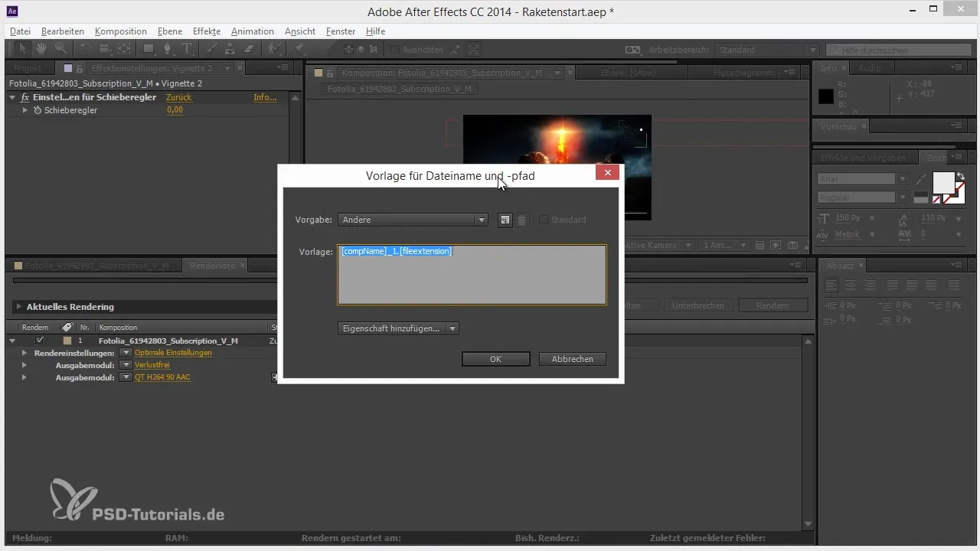Click OK in the dialog

(x=496, y=359)
